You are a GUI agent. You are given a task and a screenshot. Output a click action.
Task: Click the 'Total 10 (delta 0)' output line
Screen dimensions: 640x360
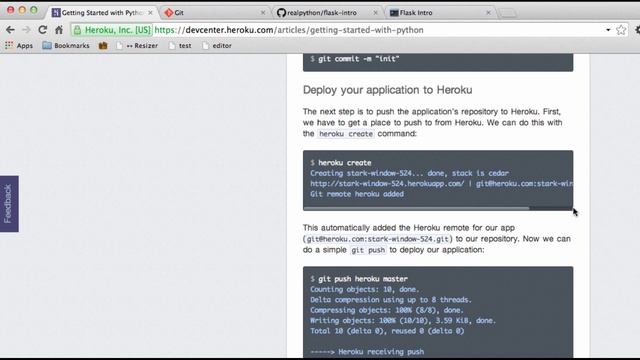pos(387,331)
